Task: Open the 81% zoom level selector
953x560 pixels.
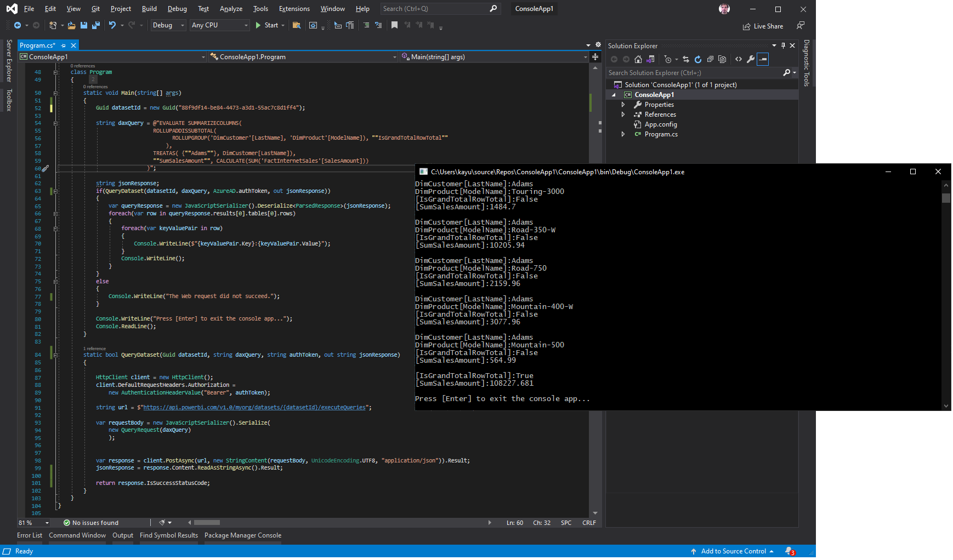Action: tap(33, 523)
